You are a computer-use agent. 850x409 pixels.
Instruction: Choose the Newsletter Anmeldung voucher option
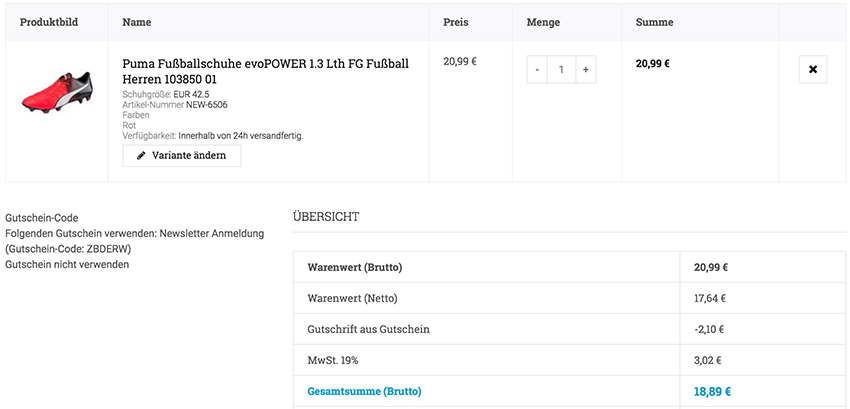click(x=134, y=233)
